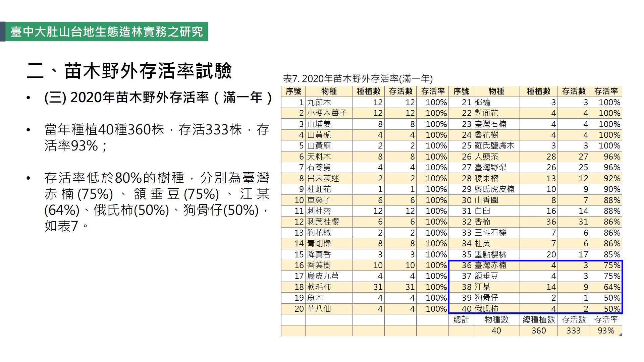
Task: Click the 物種數 label in summary row
Action: [x=496, y=319]
